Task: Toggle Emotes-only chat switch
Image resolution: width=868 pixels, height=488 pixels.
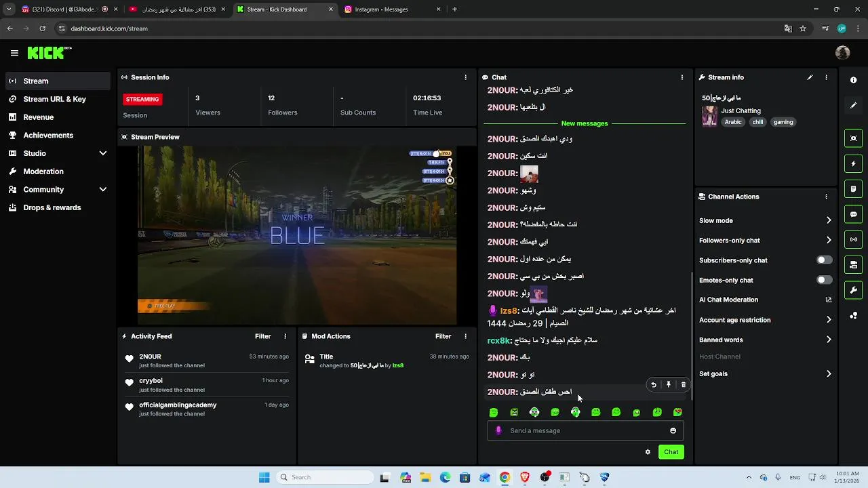Action: click(824, 280)
